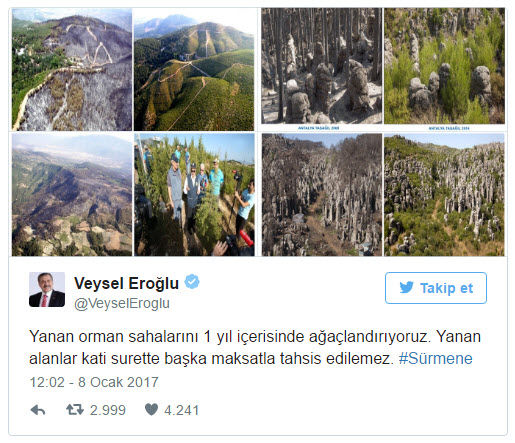Open the #Sürmene hashtag link

point(435,359)
